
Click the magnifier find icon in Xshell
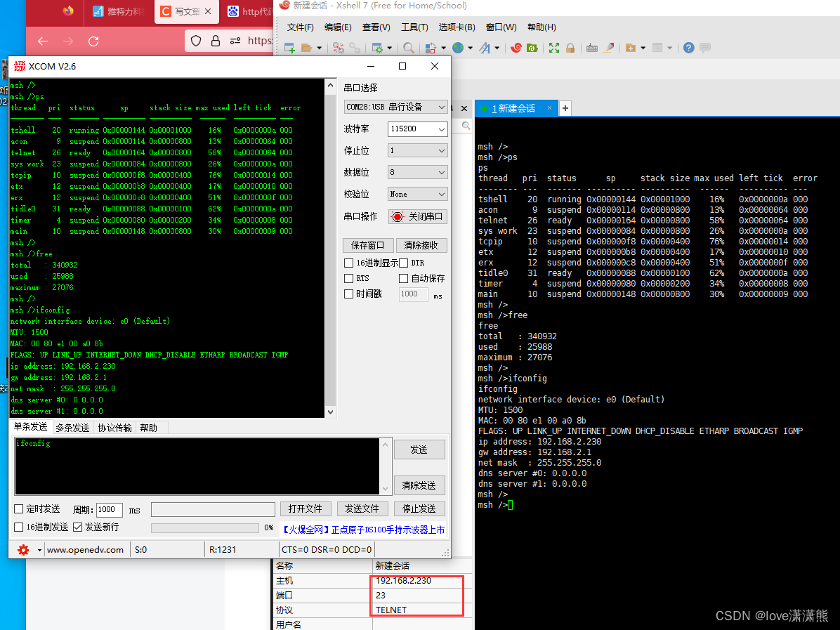click(408, 48)
